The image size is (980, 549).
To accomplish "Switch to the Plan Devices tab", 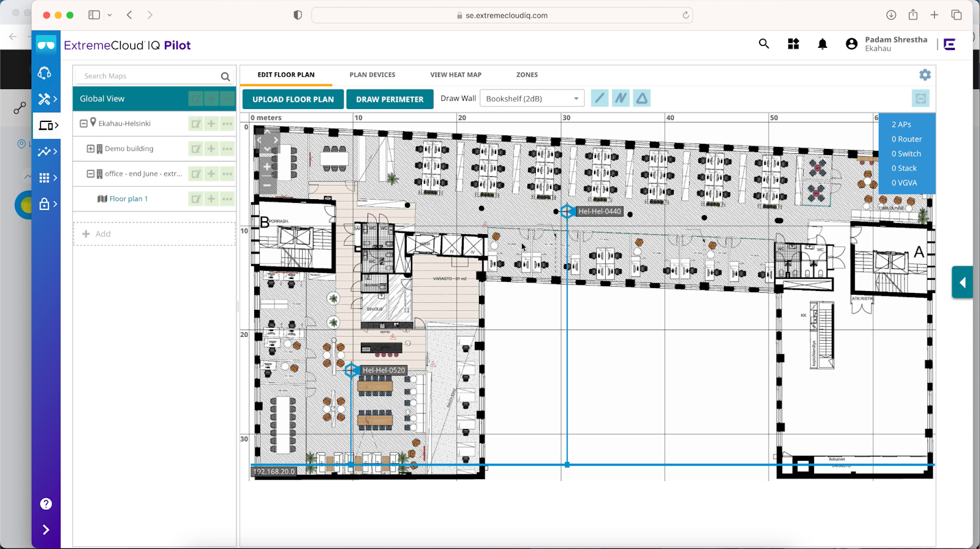I will pyautogui.click(x=372, y=75).
